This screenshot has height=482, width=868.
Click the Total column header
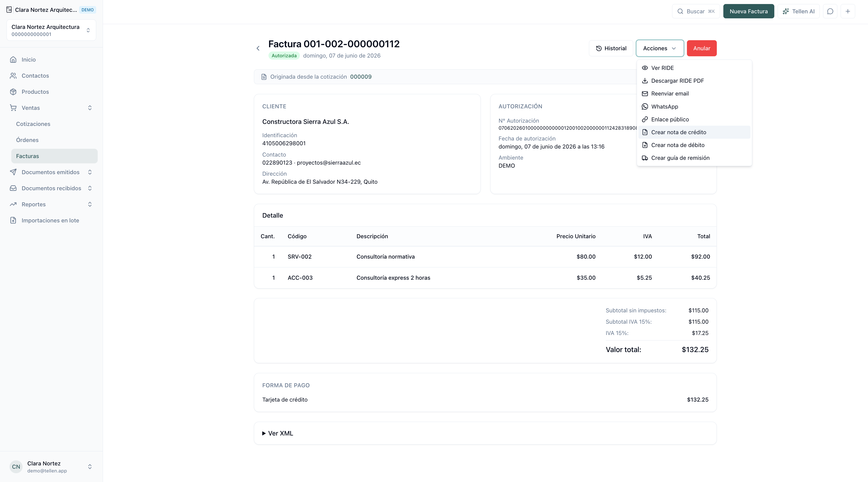[703, 236]
